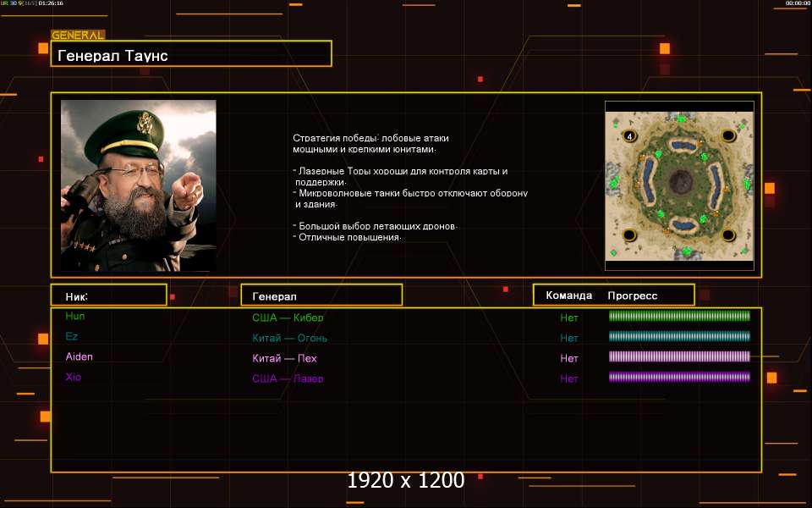Click 'Китай — Пех' general entry
The height and width of the screenshot is (508, 812).
(284, 358)
